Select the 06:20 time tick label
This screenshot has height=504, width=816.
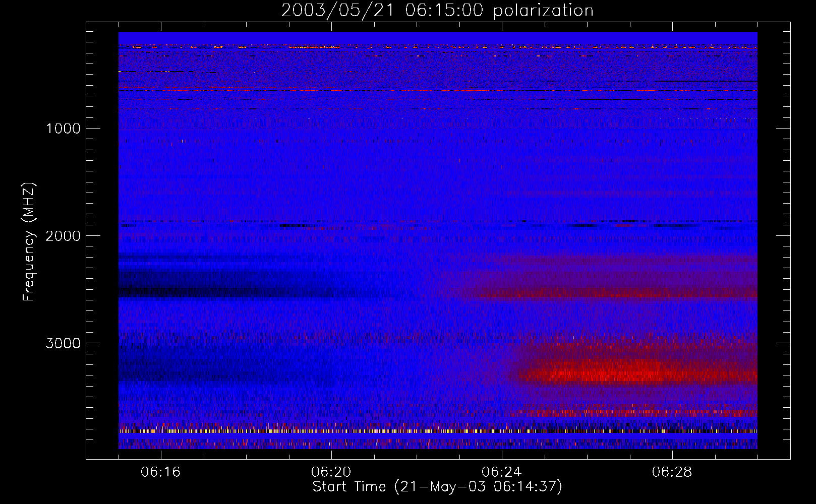[x=331, y=472]
